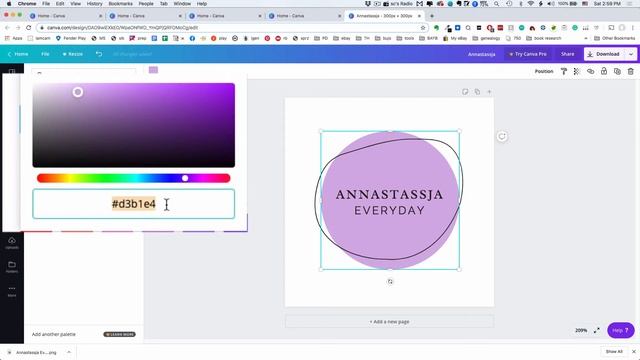Open the Uploads sidebar icon
Screen dimensions: 640x360
coord(12,242)
